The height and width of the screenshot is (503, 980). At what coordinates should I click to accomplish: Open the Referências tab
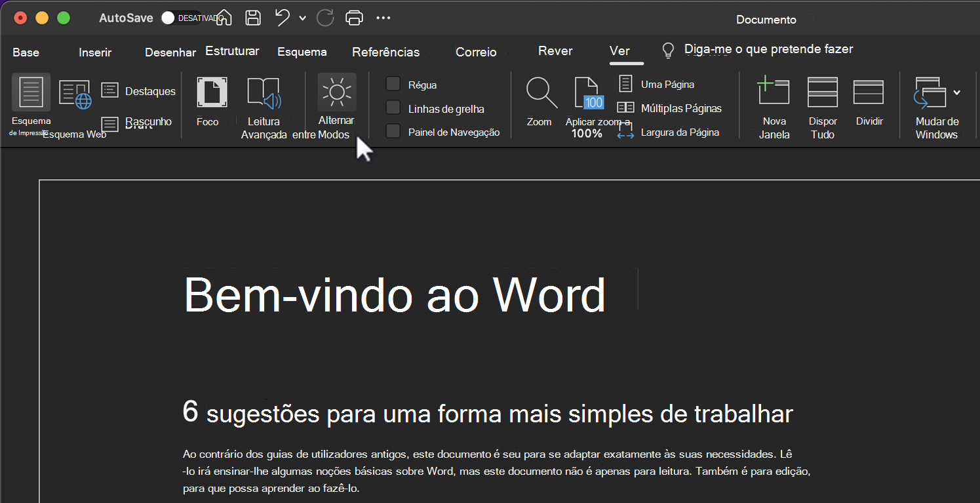click(x=386, y=52)
